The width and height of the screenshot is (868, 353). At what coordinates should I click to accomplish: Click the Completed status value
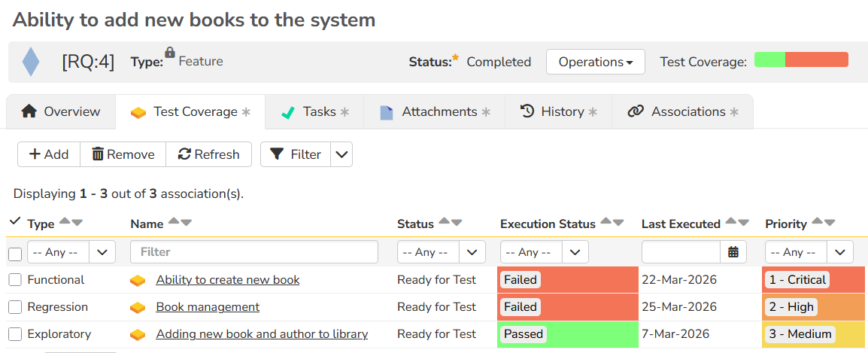(499, 62)
